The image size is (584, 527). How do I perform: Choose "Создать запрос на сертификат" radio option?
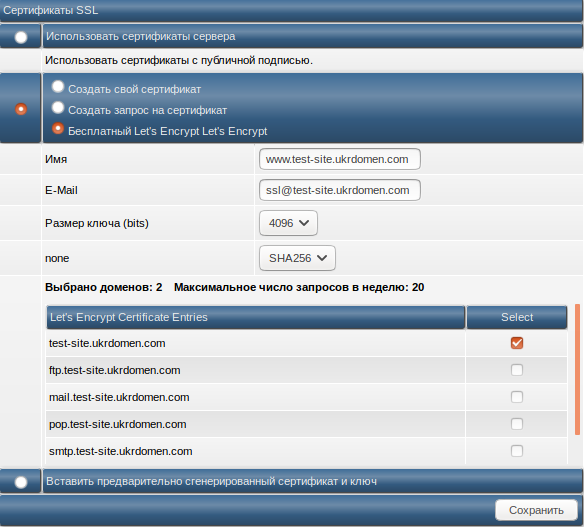(x=58, y=108)
